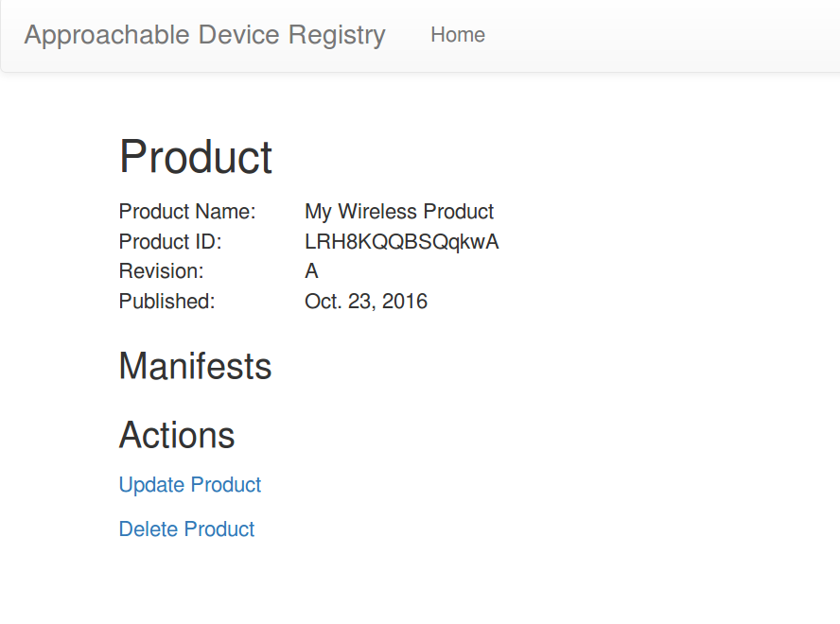Click the revision value letter A

pyautogui.click(x=312, y=271)
